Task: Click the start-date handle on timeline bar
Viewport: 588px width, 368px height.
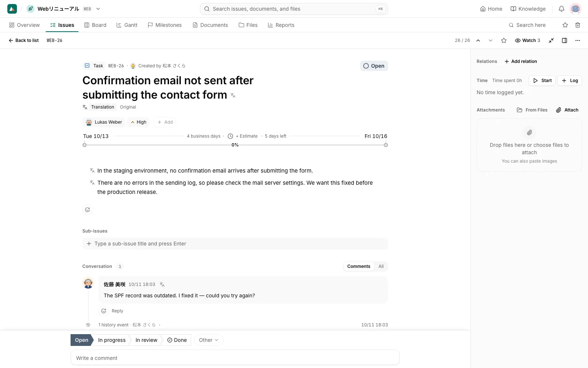Action: pos(85,145)
